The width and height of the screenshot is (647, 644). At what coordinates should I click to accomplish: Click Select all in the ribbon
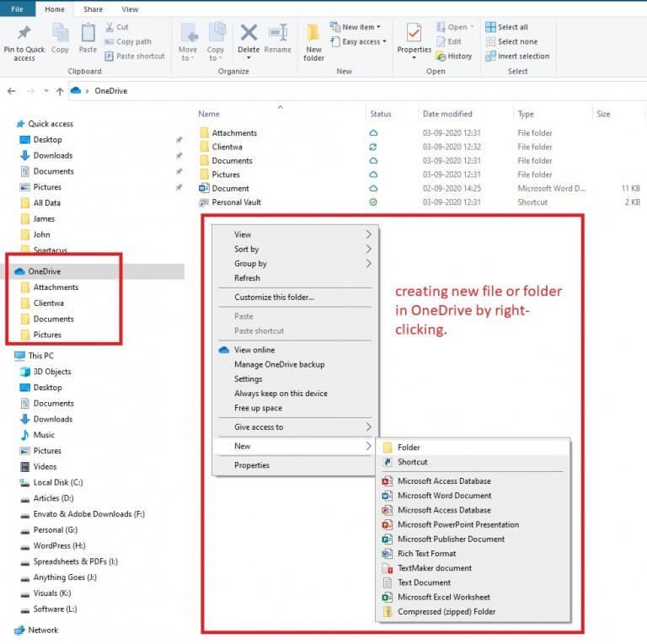506,27
